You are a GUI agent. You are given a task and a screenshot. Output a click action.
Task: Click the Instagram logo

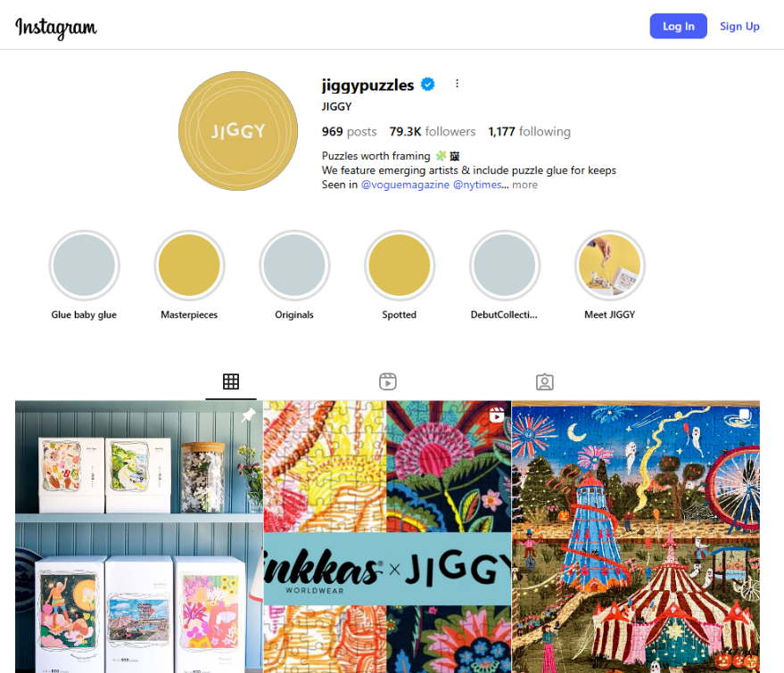tap(56, 28)
